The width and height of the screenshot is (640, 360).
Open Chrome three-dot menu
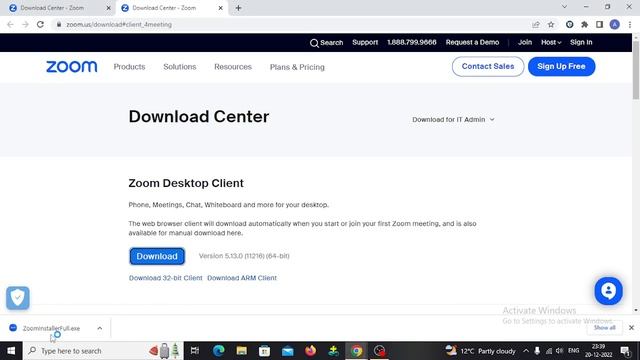tap(630, 24)
